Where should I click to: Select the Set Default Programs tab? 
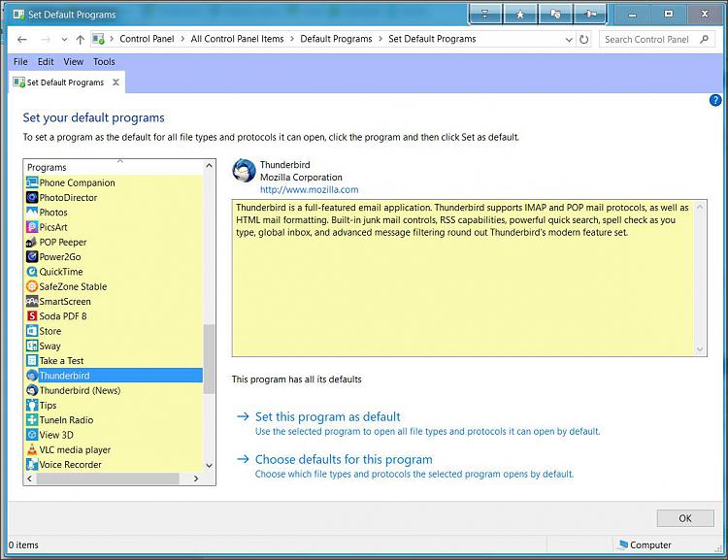(x=65, y=82)
